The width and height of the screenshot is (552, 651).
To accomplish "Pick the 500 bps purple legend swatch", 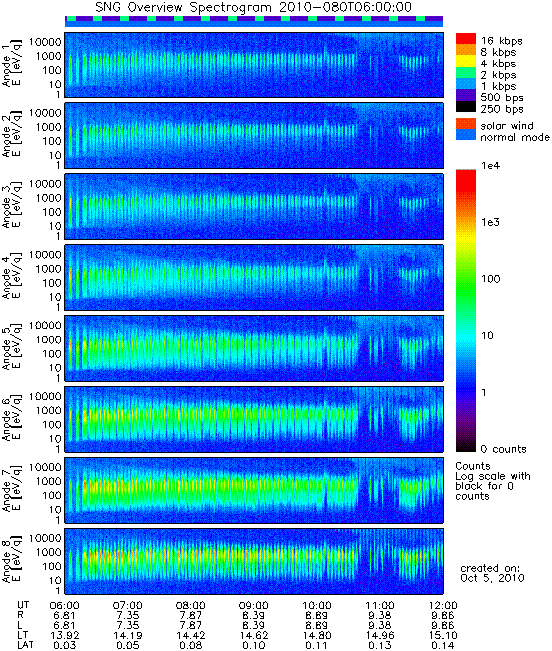I will pos(466,95).
